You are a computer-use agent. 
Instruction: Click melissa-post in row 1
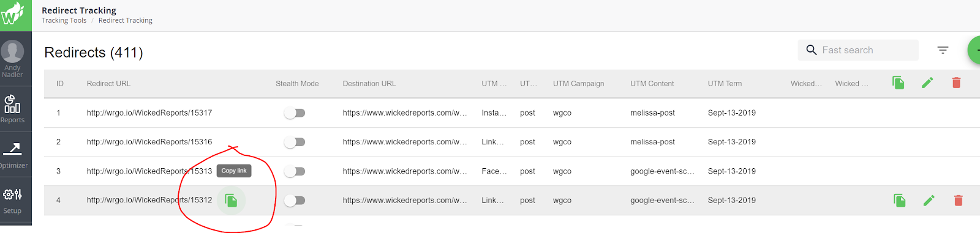652,113
